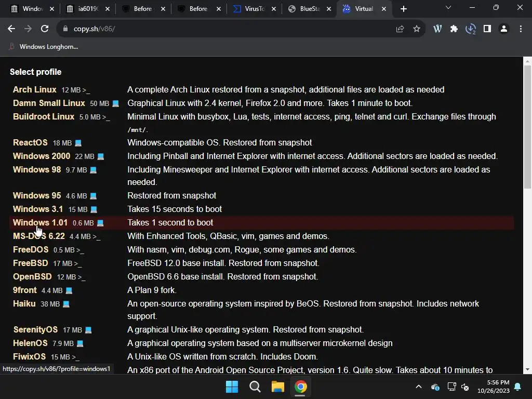Start the FreeDOS profile
The height and width of the screenshot is (399, 532).
tap(31, 250)
